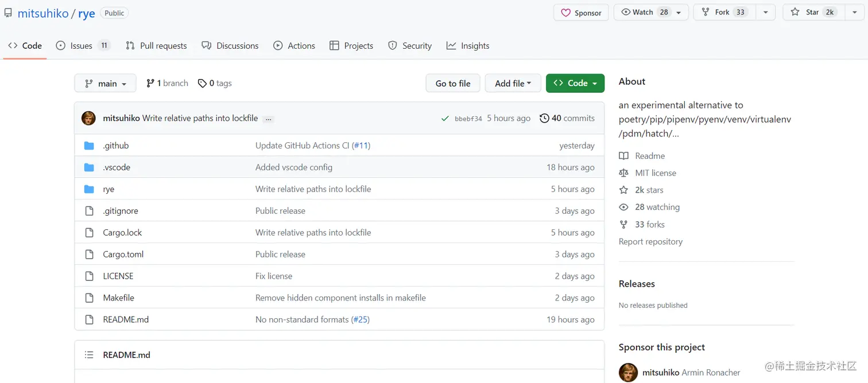Click the 1 branch link
The height and width of the screenshot is (383, 868).
click(167, 83)
